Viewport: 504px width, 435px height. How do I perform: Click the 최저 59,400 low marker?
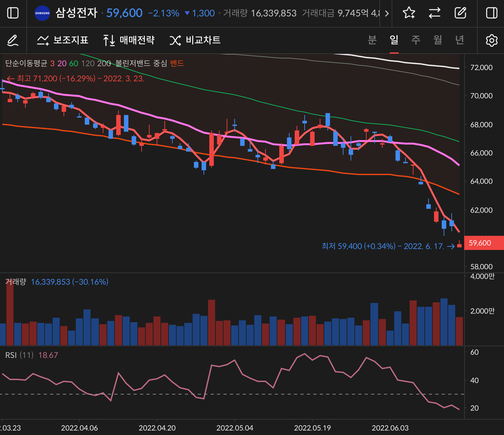(x=388, y=246)
